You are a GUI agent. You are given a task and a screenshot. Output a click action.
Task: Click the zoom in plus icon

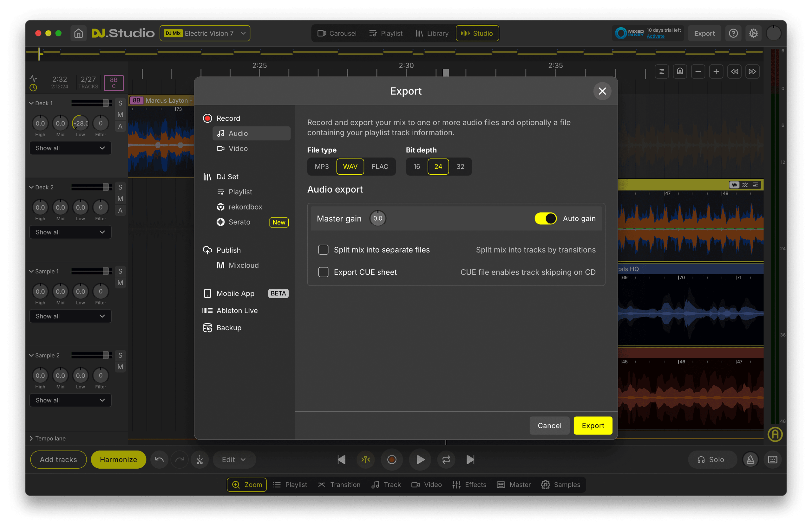pyautogui.click(x=716, y=72)
